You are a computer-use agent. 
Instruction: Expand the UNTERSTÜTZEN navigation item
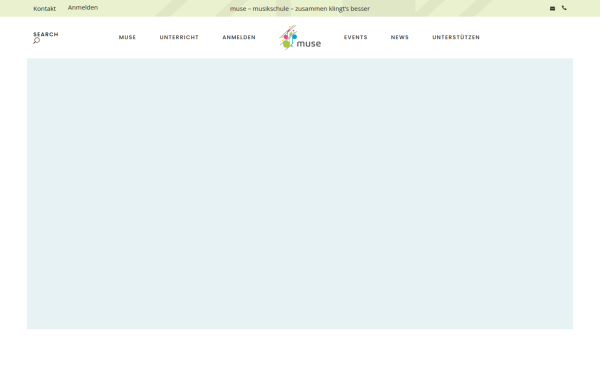(x=456, y=37)
